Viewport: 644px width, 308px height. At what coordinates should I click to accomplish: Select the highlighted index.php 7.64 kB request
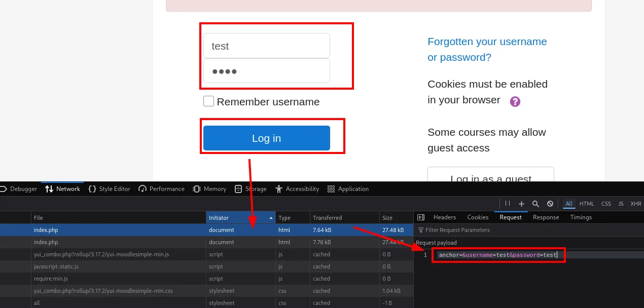[x=206, y=230]
